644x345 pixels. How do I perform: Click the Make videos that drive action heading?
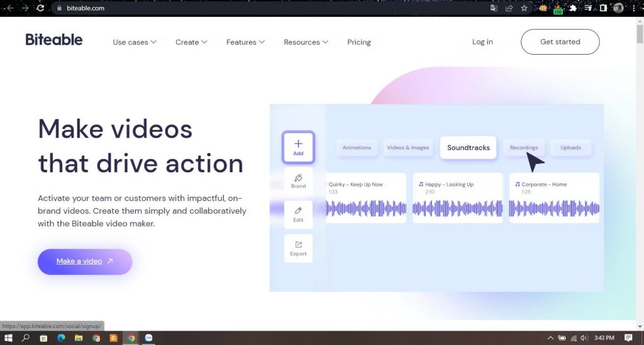tap(140, 146)
